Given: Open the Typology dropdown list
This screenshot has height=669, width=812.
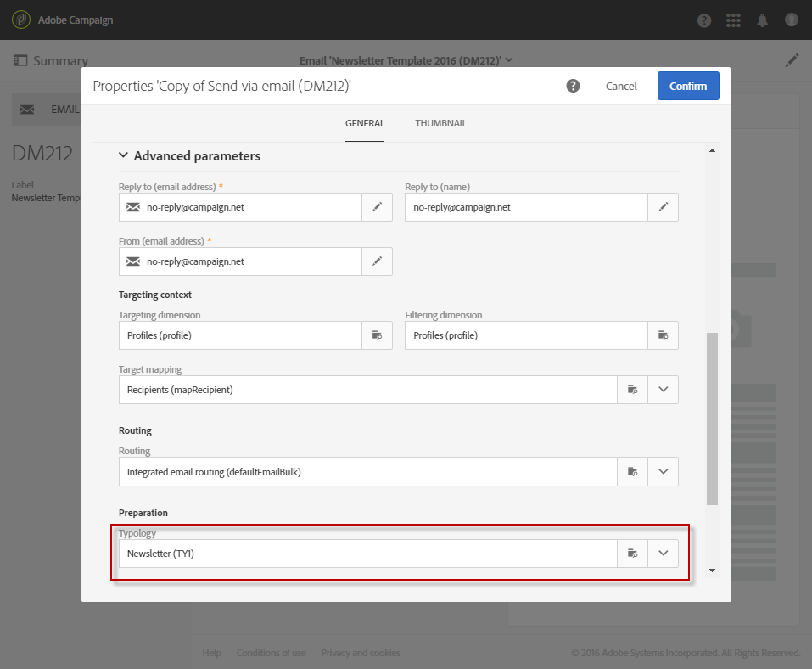Looking at the screenshot, I should point(663,554).
